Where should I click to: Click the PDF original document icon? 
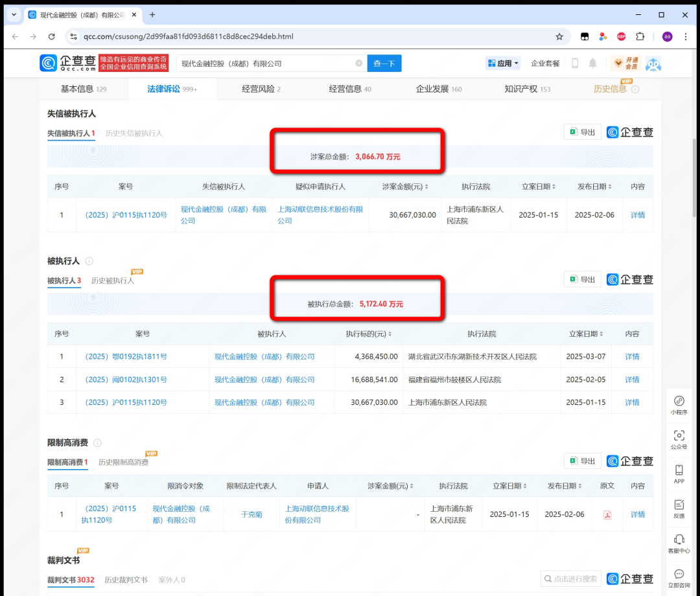[x=607, y=515]
